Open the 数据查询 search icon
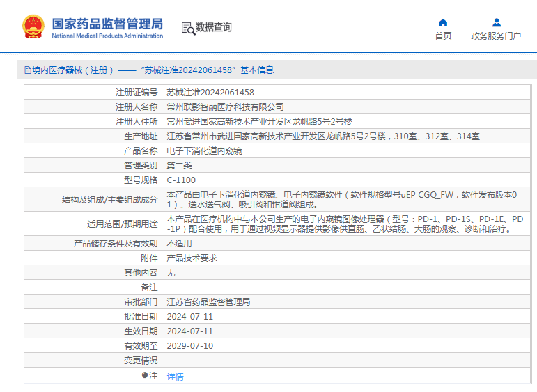This screenshot has height=392, width=537. [188, 28]
